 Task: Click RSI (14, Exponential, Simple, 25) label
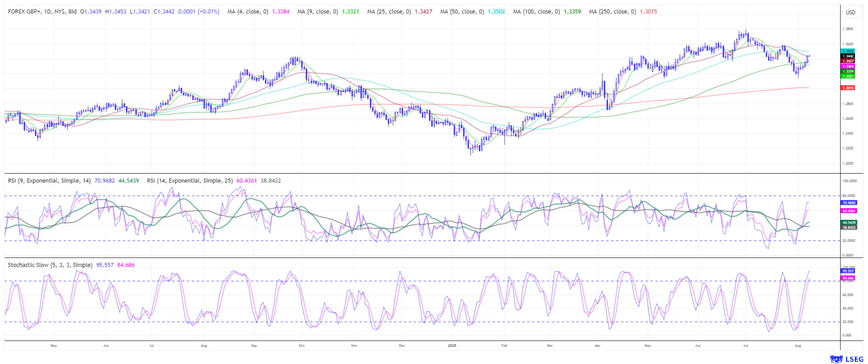click(189, 180)
